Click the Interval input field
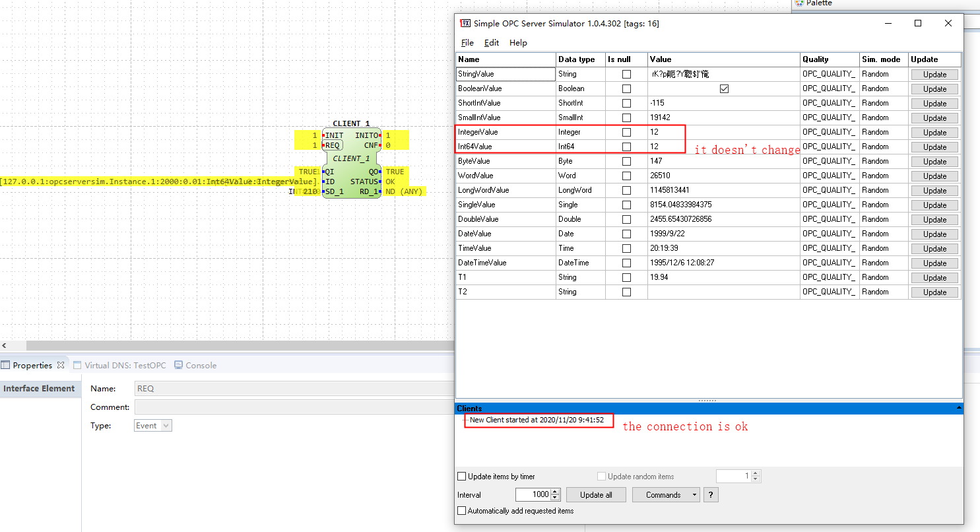Image resolution: width=980 pixels, height=532 pixels. (x=532, y=494)
